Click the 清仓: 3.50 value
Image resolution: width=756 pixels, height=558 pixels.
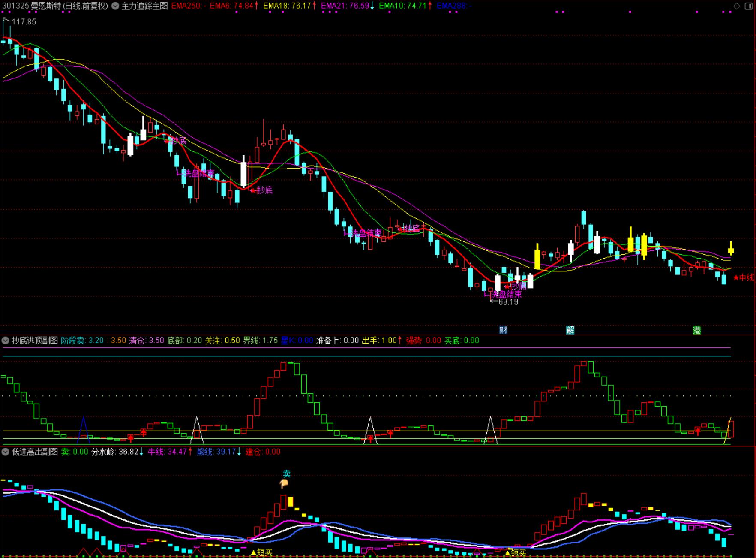(x=147, y=341)
